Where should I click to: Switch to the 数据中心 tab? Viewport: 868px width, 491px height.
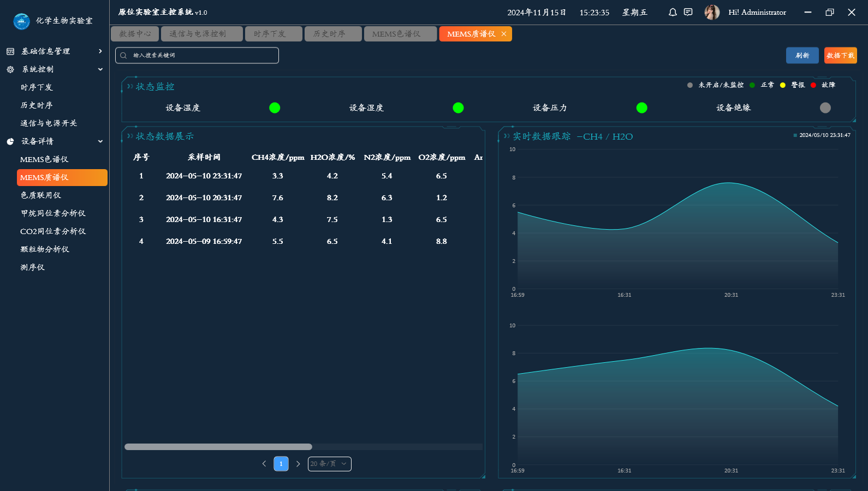135,34
